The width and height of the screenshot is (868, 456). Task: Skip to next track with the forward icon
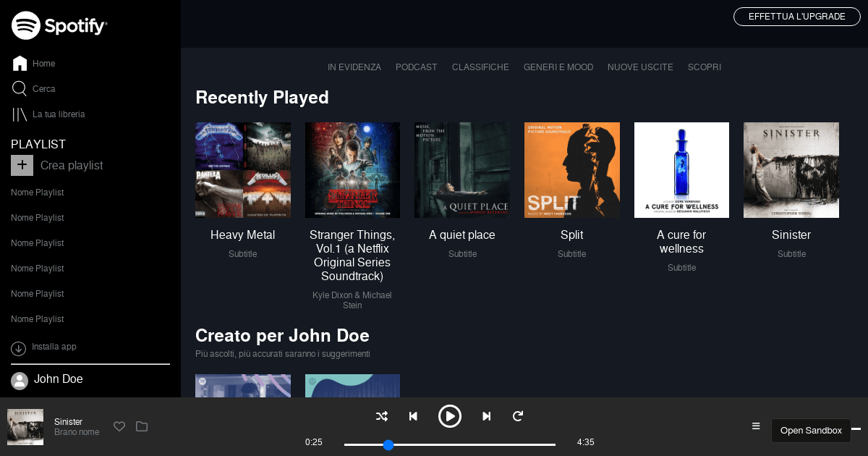[x=486, y=416]
